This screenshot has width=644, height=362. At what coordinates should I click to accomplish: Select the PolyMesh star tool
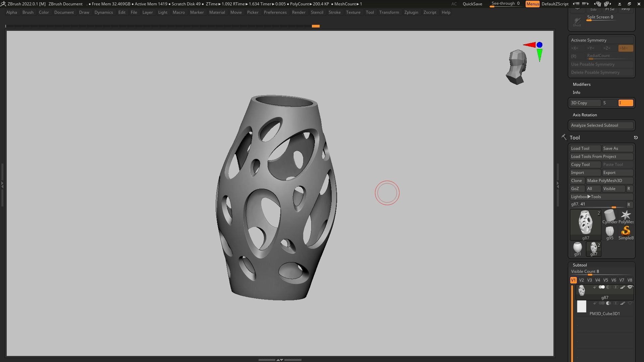tap(626, 217)
